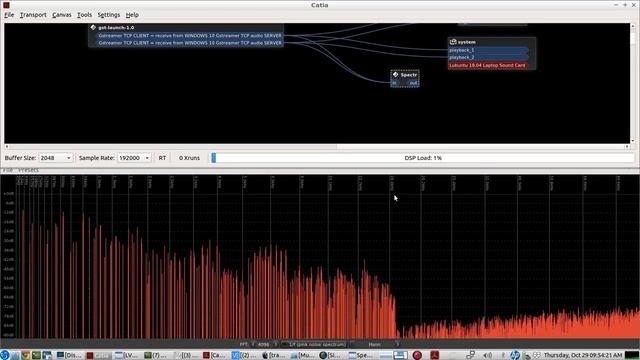Image resolution: width=640 pixels, height=360 pixels.
Task: Click the show desktop launcher in taskbar
Action: 47,355
